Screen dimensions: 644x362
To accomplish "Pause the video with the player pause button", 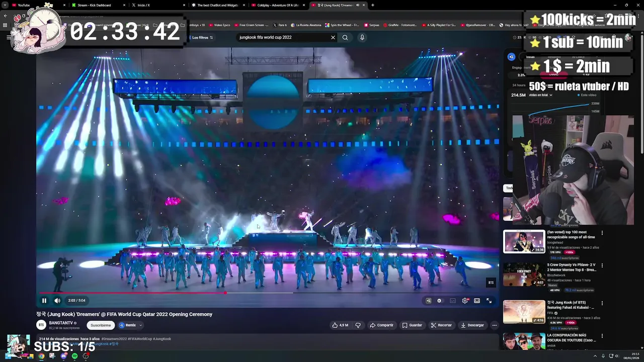I will click(x=44, y=301).
